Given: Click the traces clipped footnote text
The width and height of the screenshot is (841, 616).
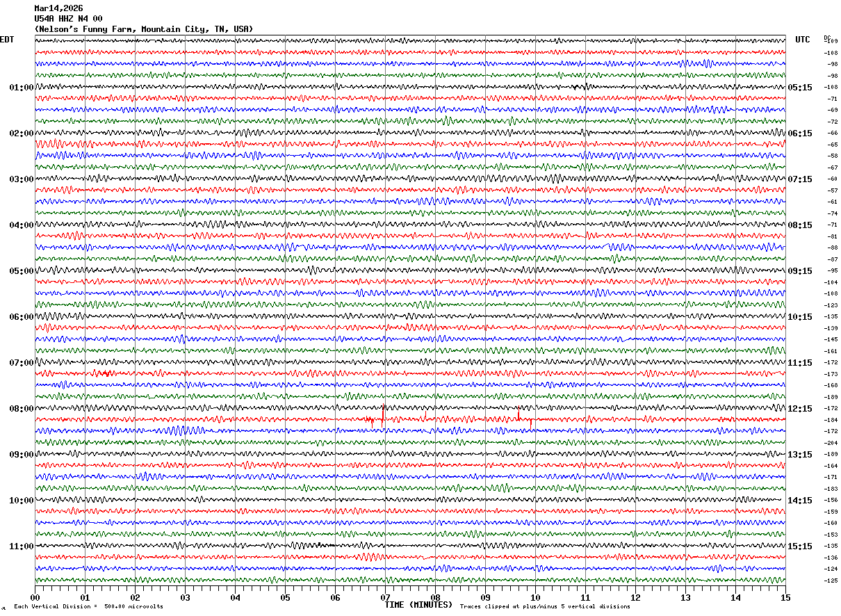Looking at the screenshot, I should [x=545, y=607].
